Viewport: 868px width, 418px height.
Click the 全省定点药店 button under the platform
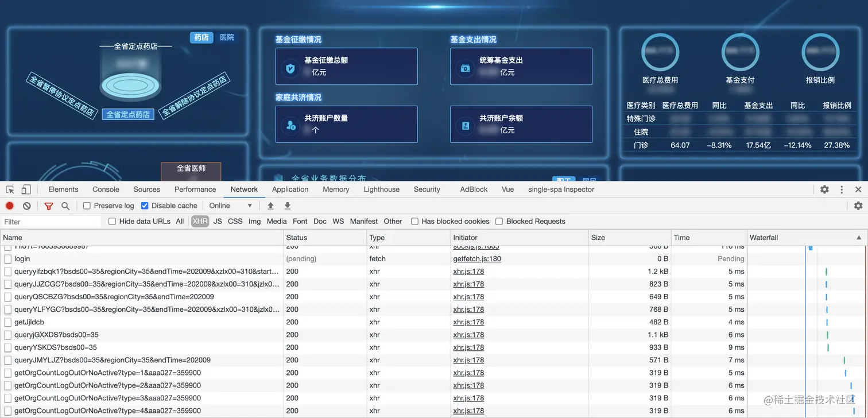pos(128,115)
